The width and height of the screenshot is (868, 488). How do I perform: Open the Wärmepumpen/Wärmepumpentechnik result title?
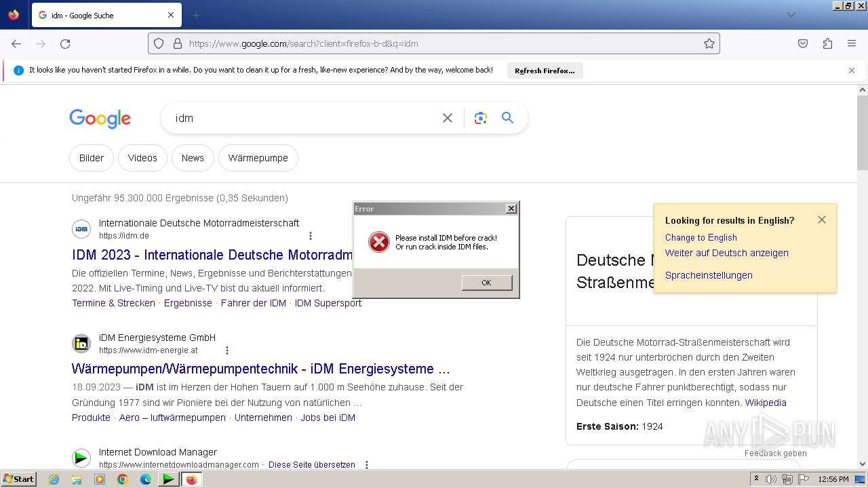[x=261, y=369]
